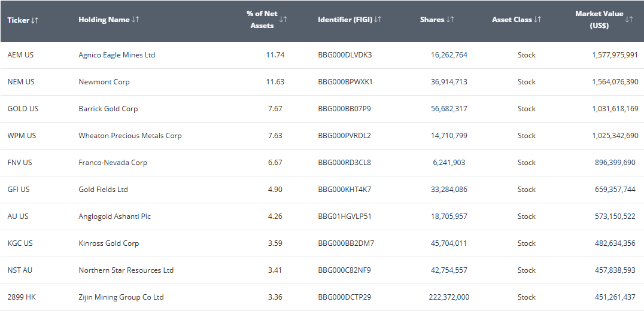The image size is (644, 311).
Task: Select ticker NEM US
Action: click(x=21, y=82)
